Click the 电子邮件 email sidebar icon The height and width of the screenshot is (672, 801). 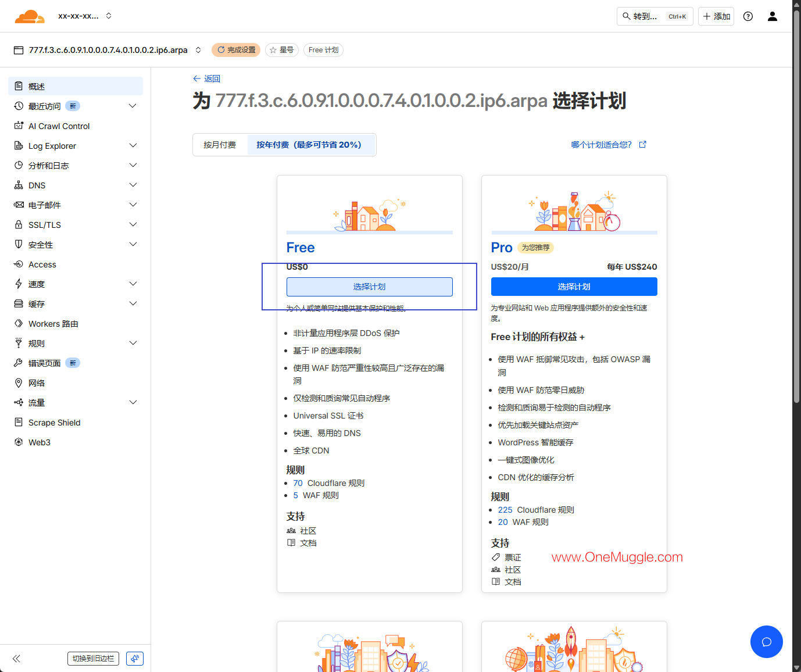coord(19,205)
